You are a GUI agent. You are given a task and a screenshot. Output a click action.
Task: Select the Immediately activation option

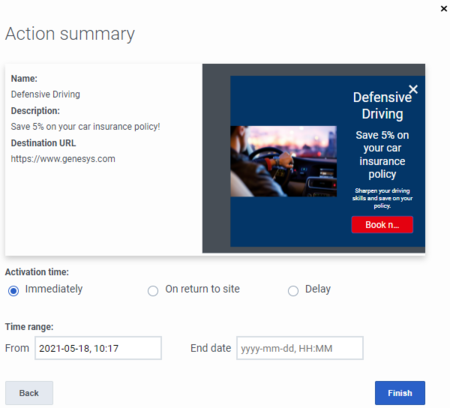click(x=14, y=291)
